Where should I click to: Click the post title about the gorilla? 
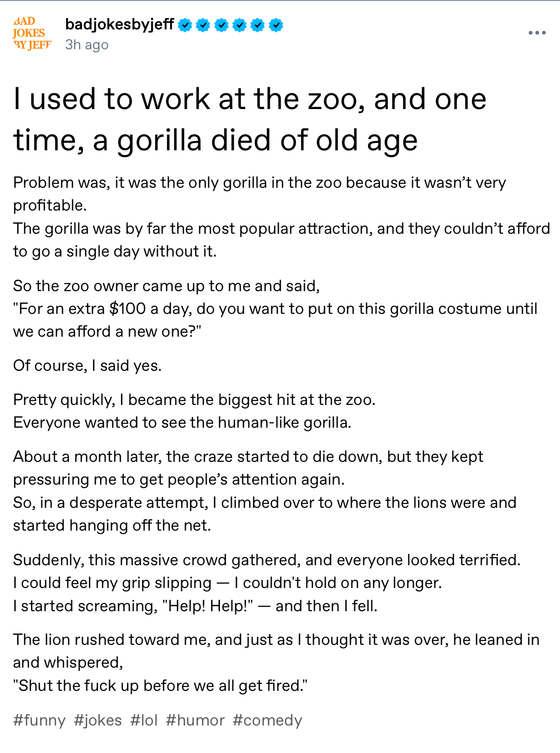250,119
